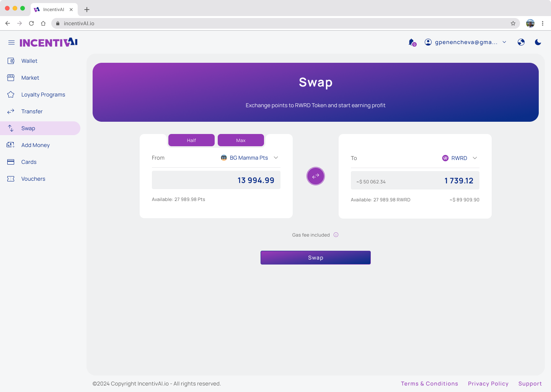Click the swap direction circular button
551x392 pixels.
point(315,176)
